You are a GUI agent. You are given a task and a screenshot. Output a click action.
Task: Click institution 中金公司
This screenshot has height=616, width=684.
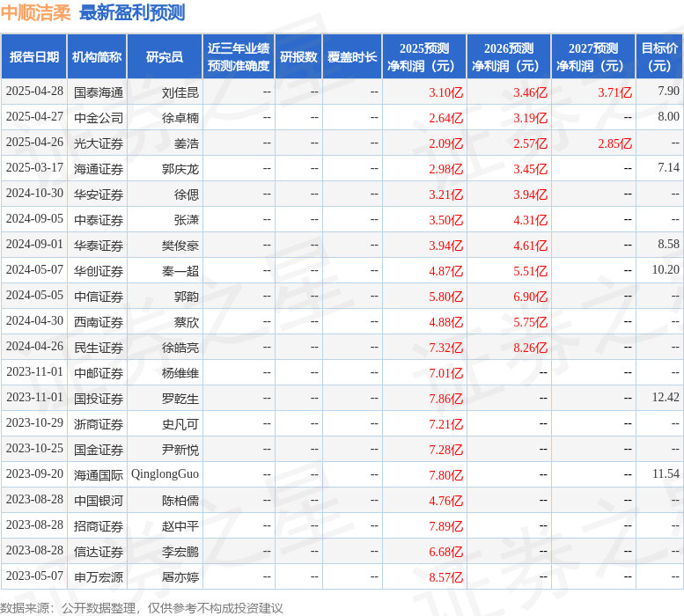tap(99, 118)
